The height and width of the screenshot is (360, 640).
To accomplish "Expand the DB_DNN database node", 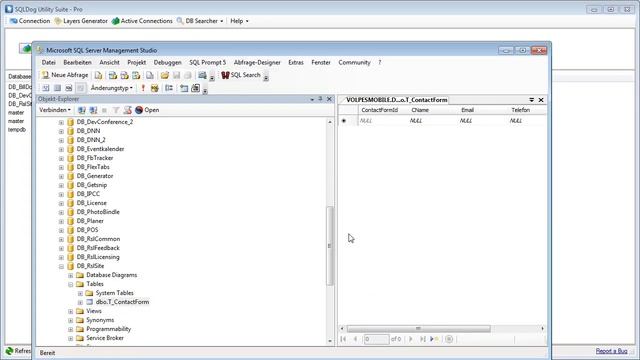I will click(x=61, y=131).
